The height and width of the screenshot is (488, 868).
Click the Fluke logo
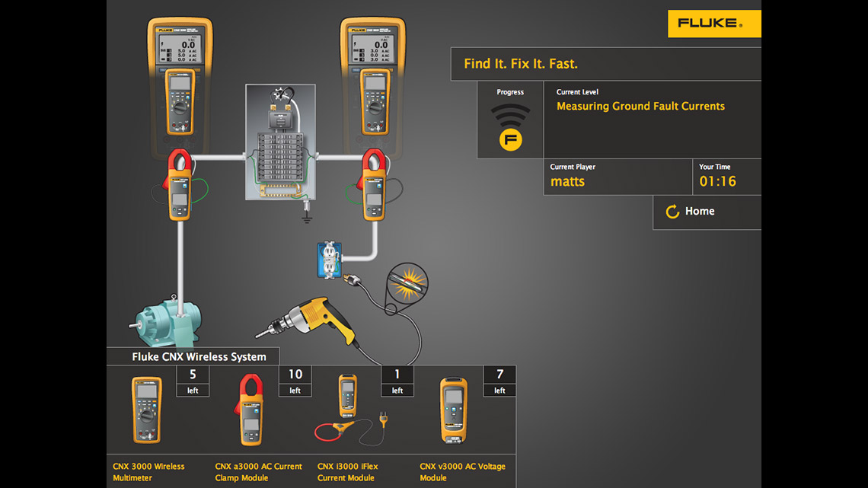coord(714,24)
